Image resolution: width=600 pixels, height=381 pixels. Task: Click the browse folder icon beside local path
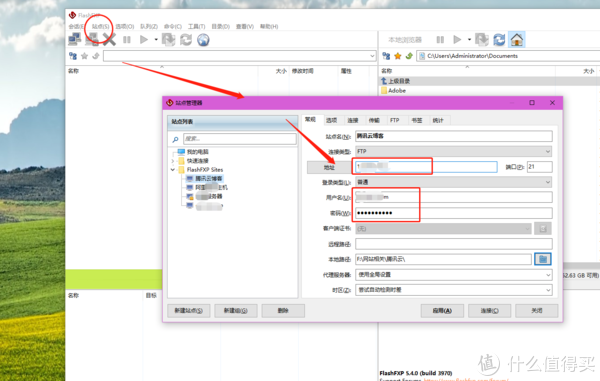[543, 259]
